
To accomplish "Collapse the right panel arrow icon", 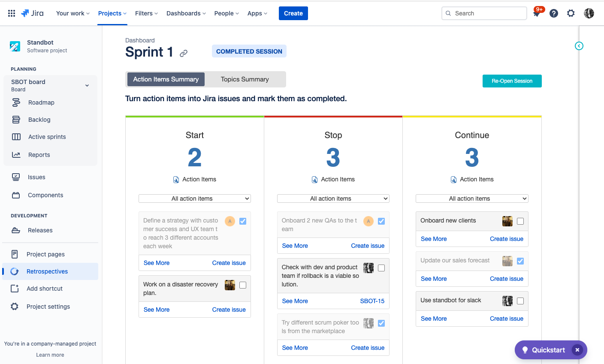I will pyautogui.click(x=579, y=46).
